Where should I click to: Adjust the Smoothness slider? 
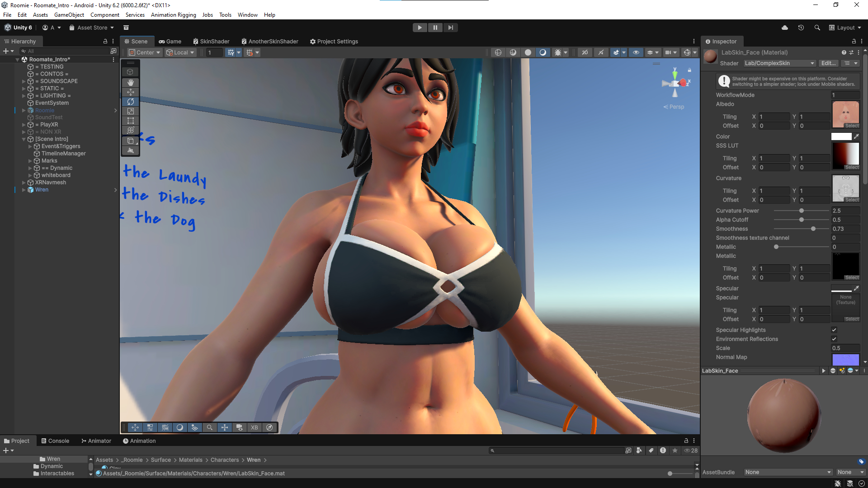pos(813,229)
